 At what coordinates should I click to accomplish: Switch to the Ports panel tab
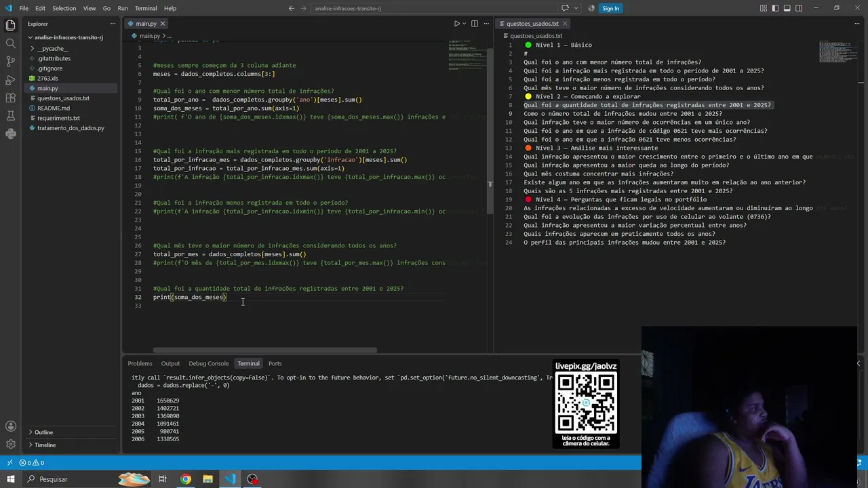point(275,363)
